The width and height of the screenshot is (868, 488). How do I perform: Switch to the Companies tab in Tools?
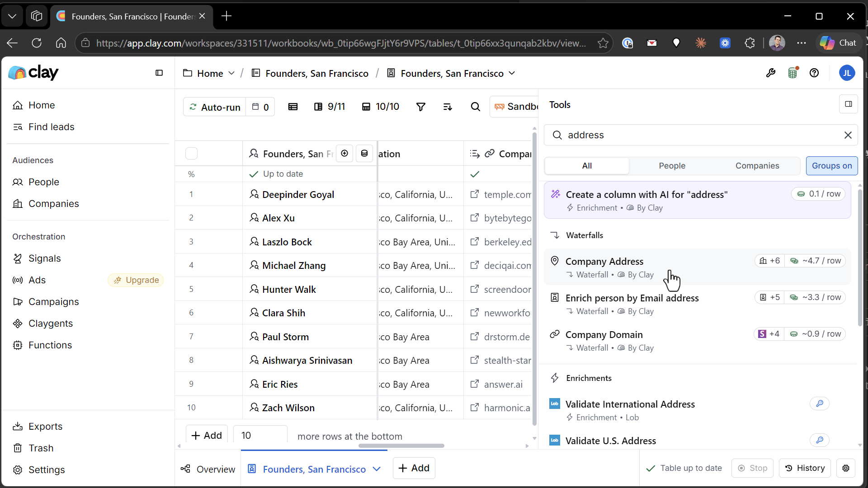pos(757,166)
